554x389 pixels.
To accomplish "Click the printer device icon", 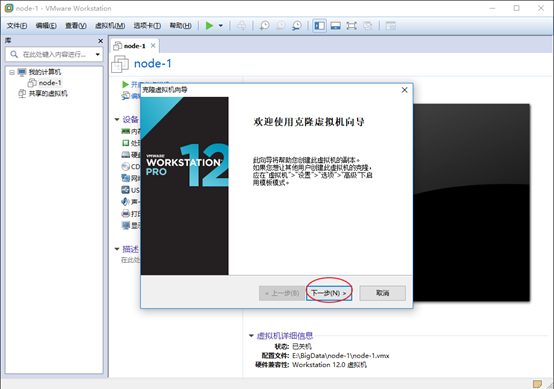I will pos(125,213).
